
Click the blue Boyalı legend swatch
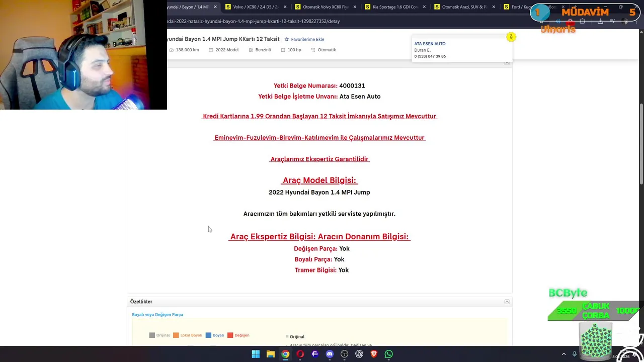click(x=208, y=335)
